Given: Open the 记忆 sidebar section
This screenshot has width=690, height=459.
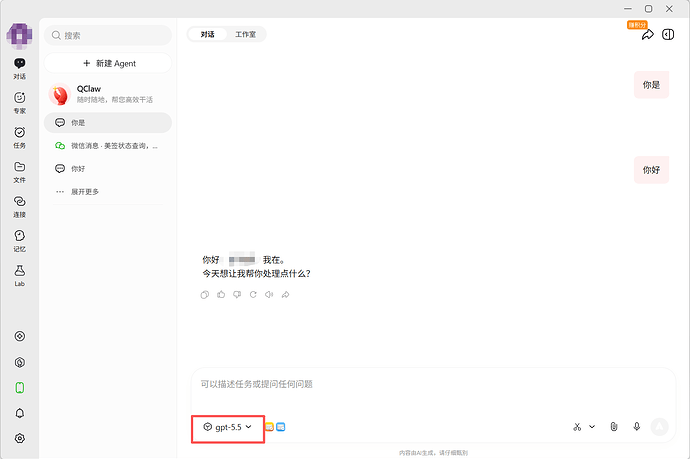Looking at the screenshot, I should (19, 241).
